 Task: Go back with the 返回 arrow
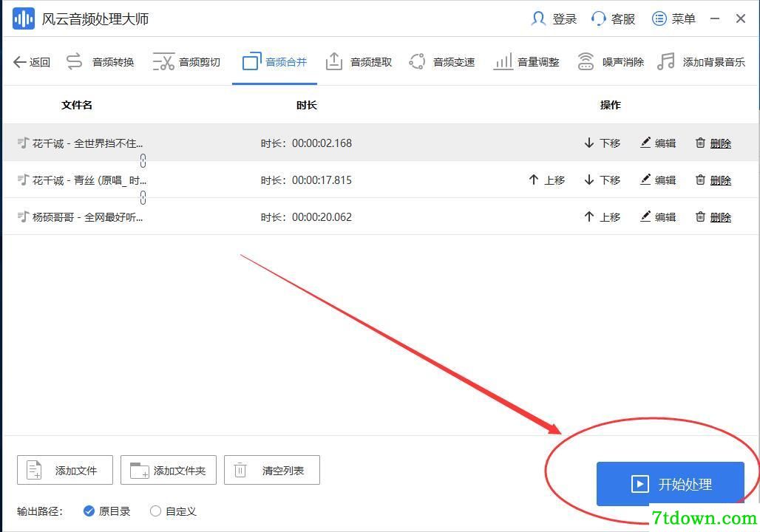point(32,62)
